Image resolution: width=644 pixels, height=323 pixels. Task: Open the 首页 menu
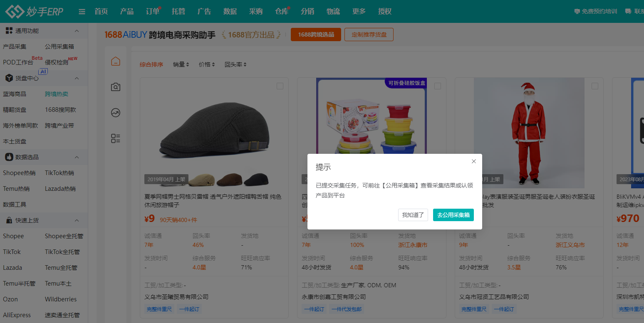pos(101,12)
